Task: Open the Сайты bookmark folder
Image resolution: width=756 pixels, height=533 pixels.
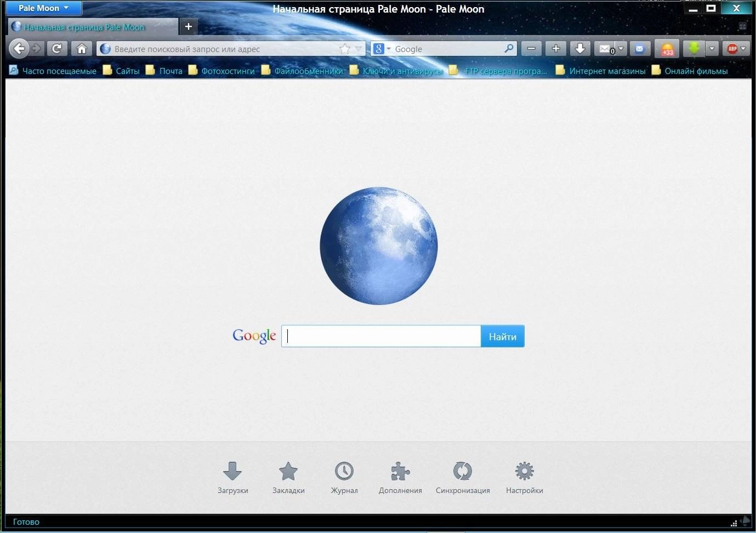Action: point(121,71)
